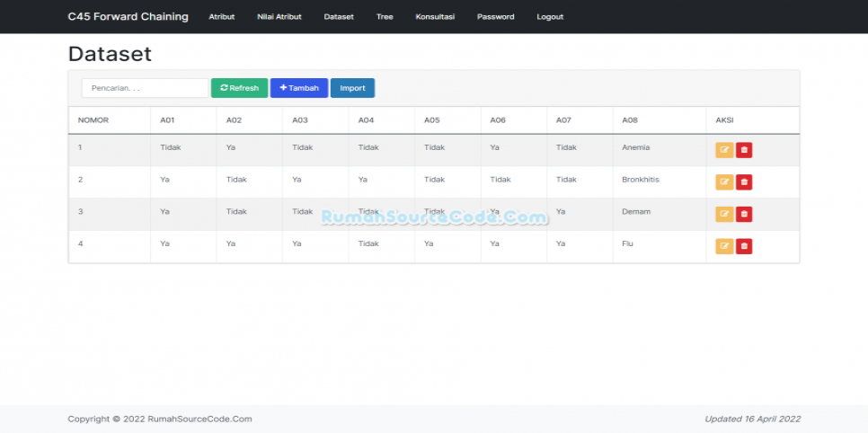The image size is (868, 433).
Task: Click the Import button
Action: click(x=352, y=88)
